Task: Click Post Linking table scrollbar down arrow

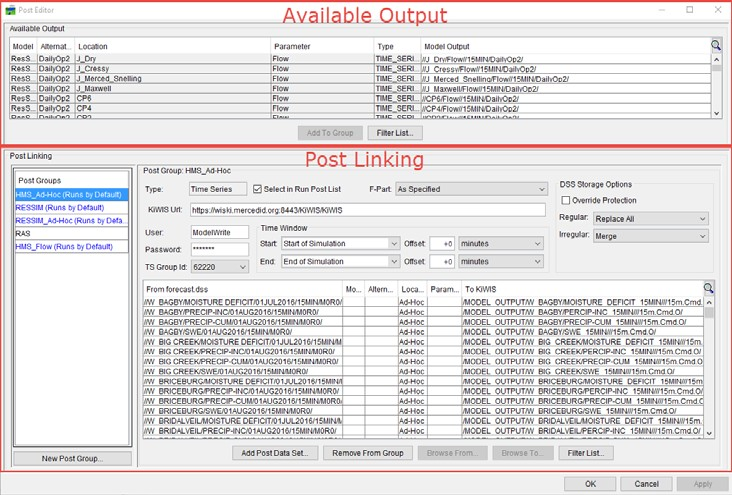Action: [709, 433]
